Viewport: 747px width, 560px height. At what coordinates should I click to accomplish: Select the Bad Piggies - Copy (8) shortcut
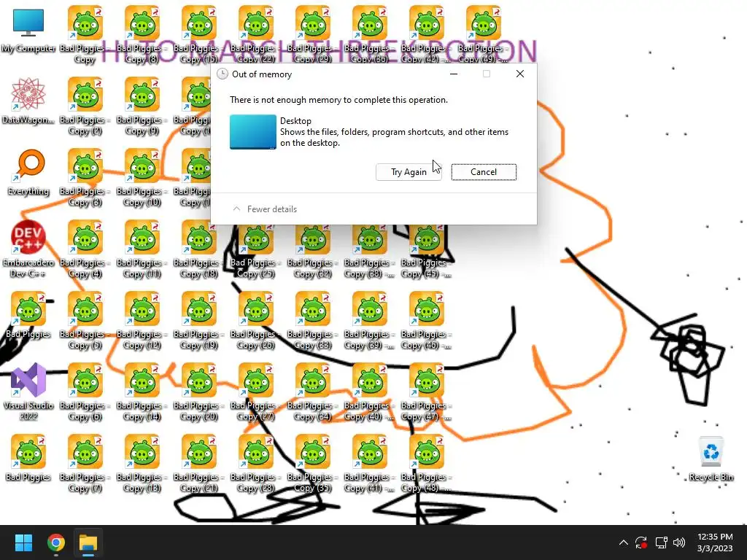click(x=142, y=34)
